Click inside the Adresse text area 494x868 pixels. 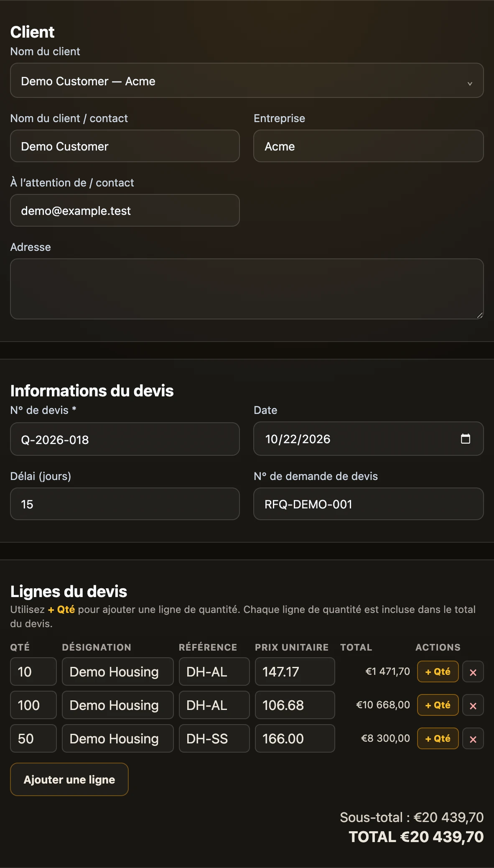[x=247, y=289]
